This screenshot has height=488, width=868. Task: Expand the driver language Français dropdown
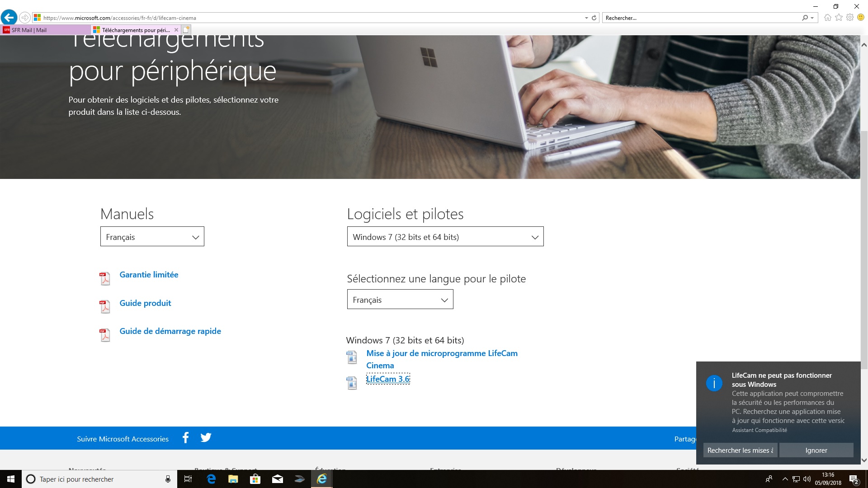(x=400, y=300)
